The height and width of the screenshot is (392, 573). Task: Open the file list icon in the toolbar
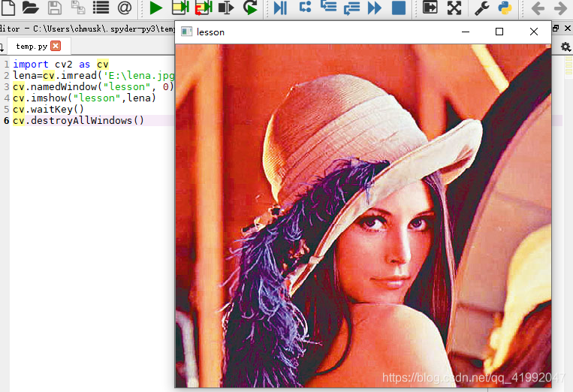click(x=101, y=8)
